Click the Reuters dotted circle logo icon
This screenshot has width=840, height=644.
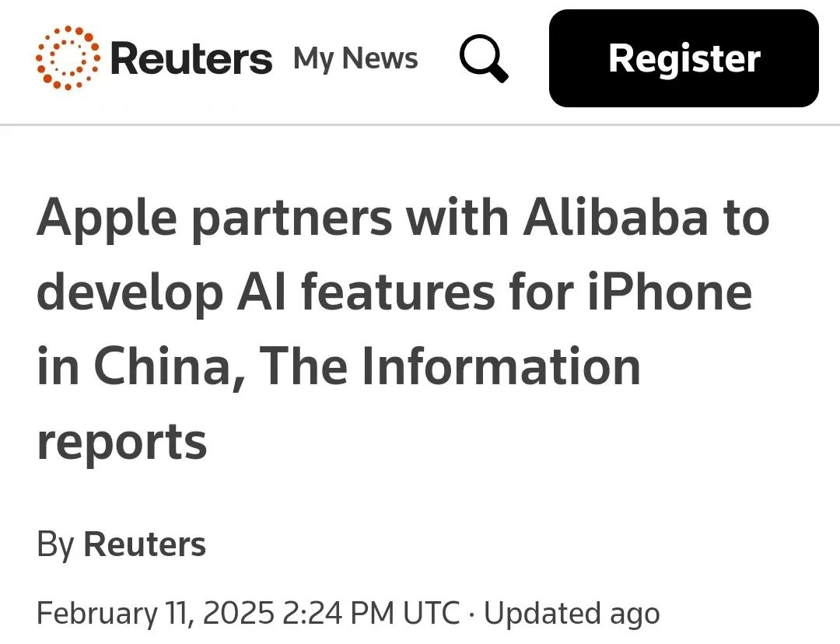68,58
